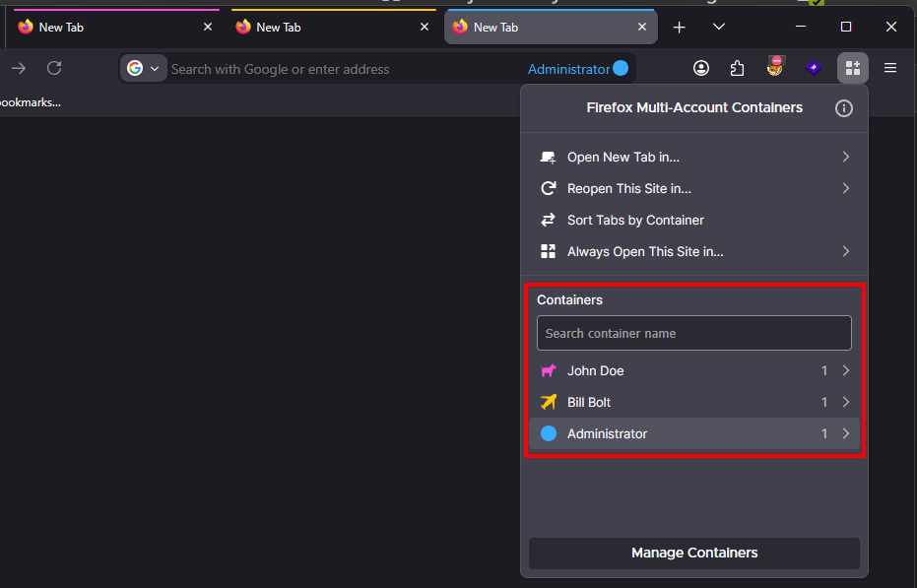Select Sort Tabs by Container
This screenshot has height=588, width=917.
pyautogui.click(x=694, y=220)
